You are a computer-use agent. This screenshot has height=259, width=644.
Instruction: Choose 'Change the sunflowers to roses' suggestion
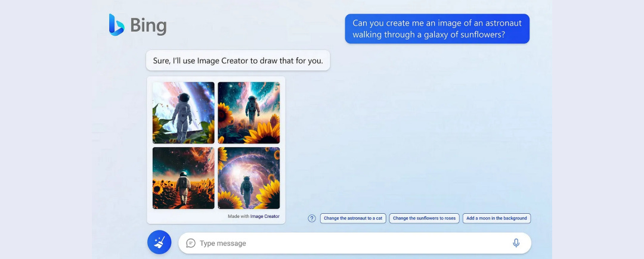click(425, 219)
